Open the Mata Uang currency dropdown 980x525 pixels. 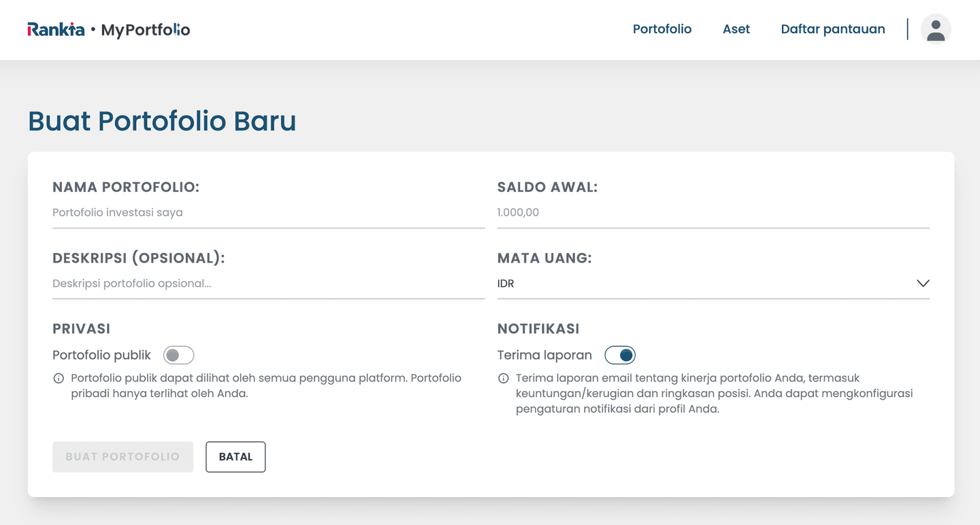pos(713,284)
